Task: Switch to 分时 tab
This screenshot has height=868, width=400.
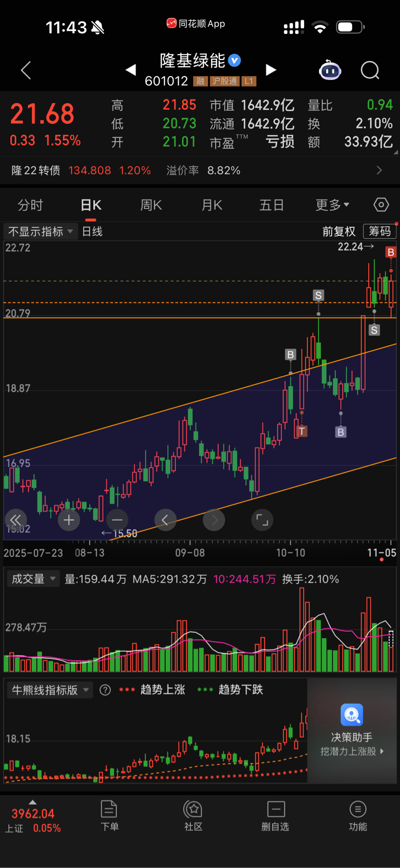Action: 30,205
